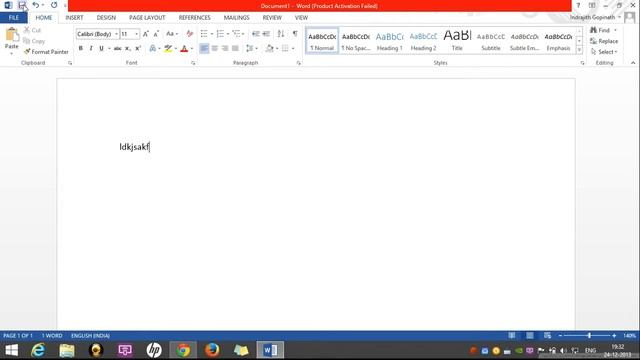Click the Redo/Repeat icon
The image size is (640, 360).
point(54,5)
